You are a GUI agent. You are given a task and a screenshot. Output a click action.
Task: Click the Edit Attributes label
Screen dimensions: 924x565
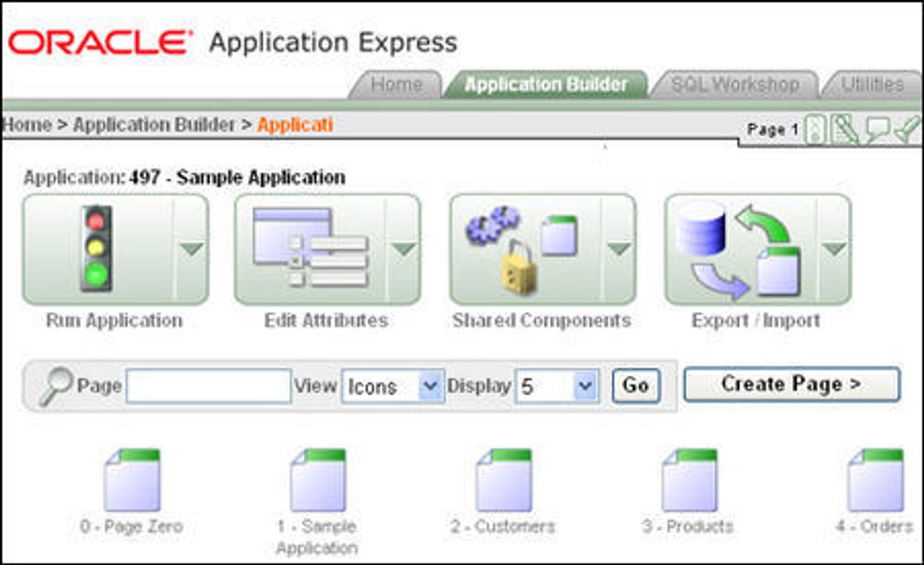[326, 320]
